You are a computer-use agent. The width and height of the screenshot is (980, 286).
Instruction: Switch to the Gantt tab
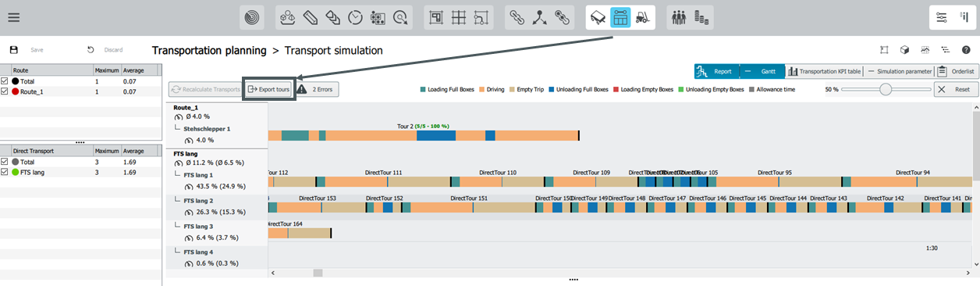762,71
